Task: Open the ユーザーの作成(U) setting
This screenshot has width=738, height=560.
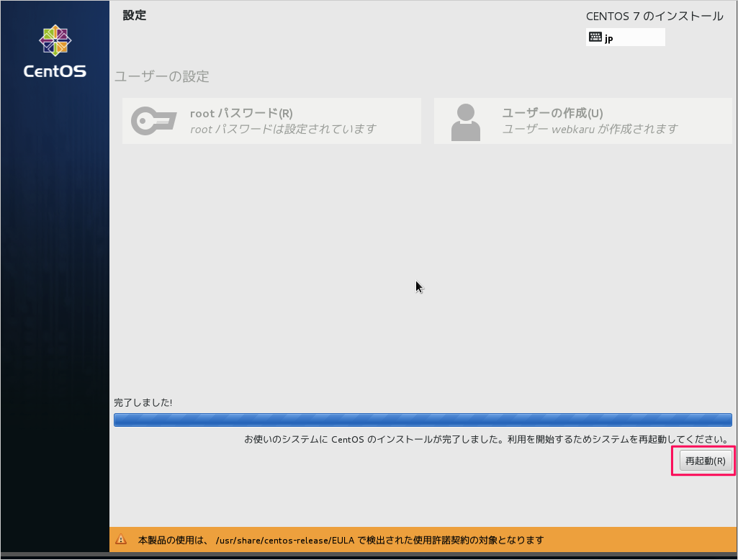Action: point(582,121)
